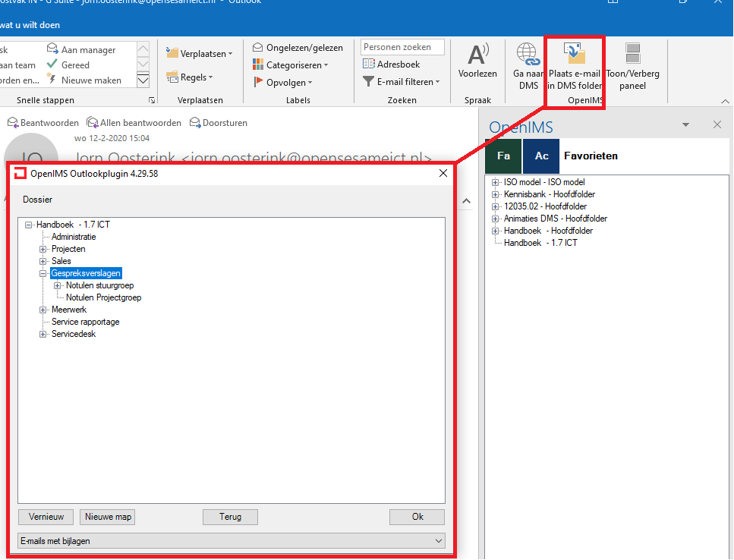Expand Notulen stuurgroep folder
The width and height of the screenshot is (734, 560).
[57, 285]
